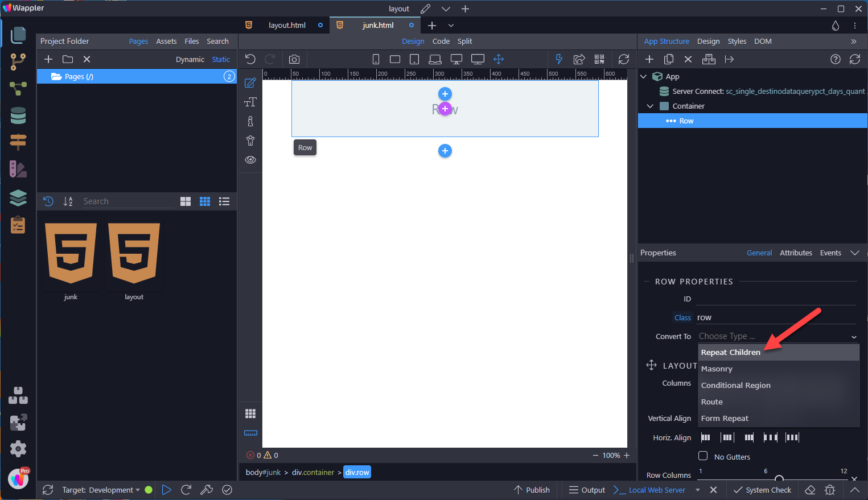
Task: Open the Git branch manager icon
Action: (x=18, y=61)
